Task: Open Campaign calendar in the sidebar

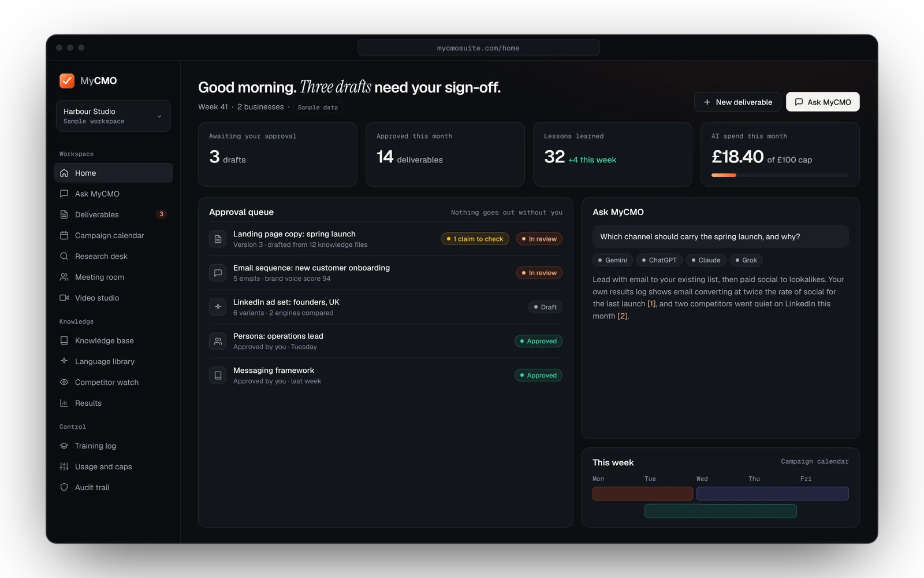Action: point(113,235)
